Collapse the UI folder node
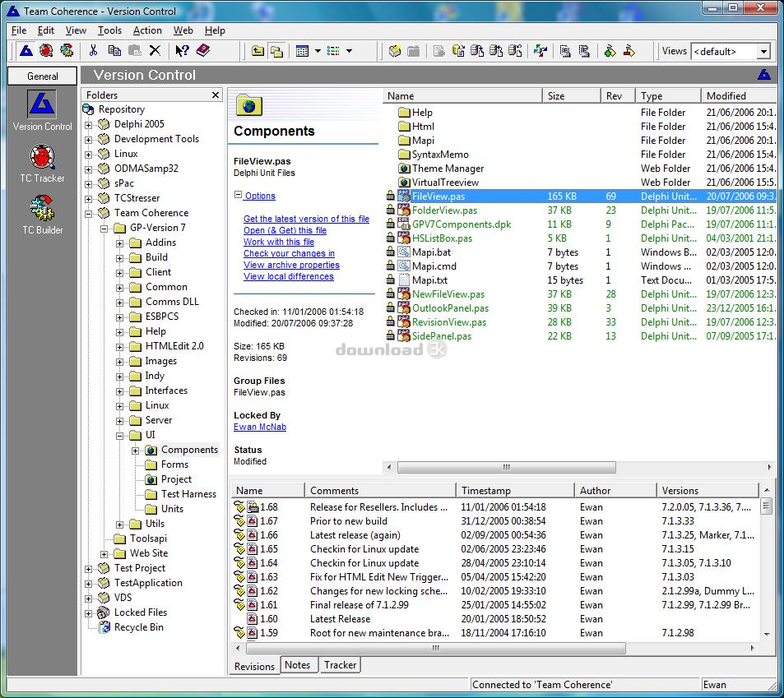This screenshot has width=784, height=698. tap(119, 436)
